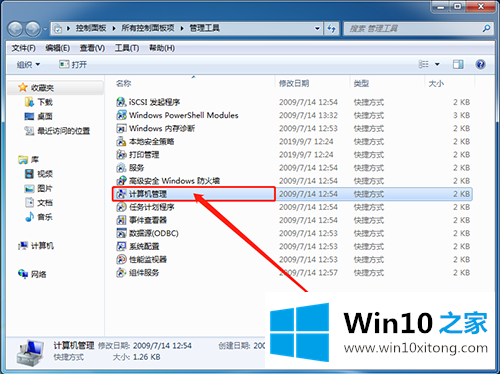
Task: Open the 查看(V) menu
Action: click(x=92, y=48)
